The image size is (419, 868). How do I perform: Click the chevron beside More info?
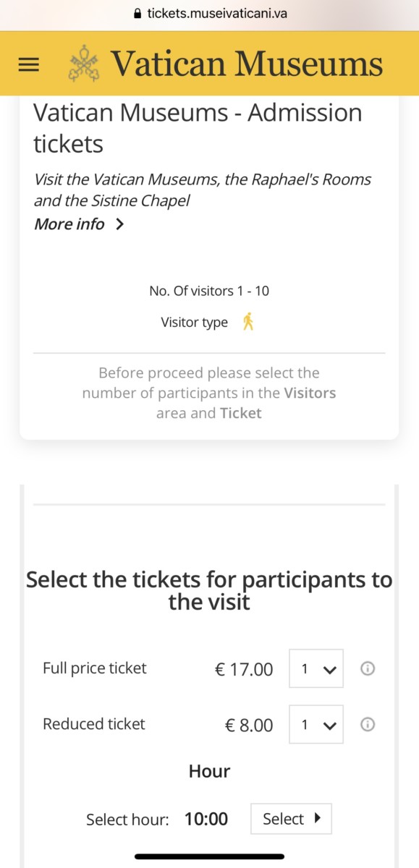pos(120,224)
